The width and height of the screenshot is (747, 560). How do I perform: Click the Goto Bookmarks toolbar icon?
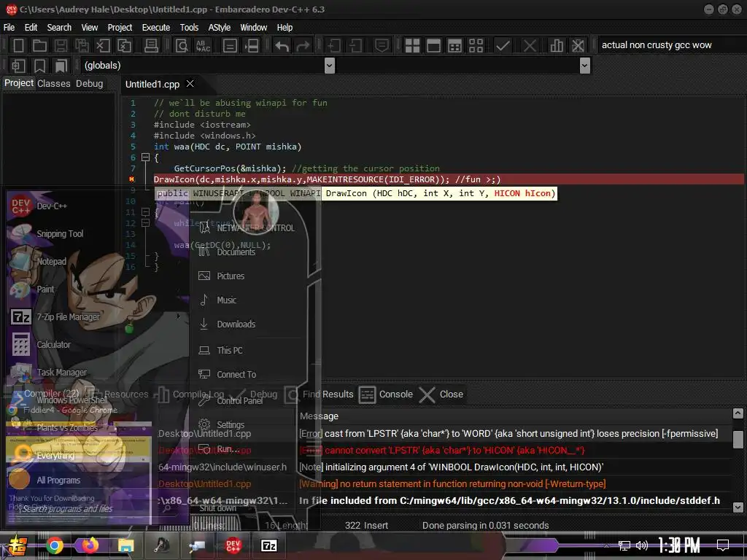(61, 66)
